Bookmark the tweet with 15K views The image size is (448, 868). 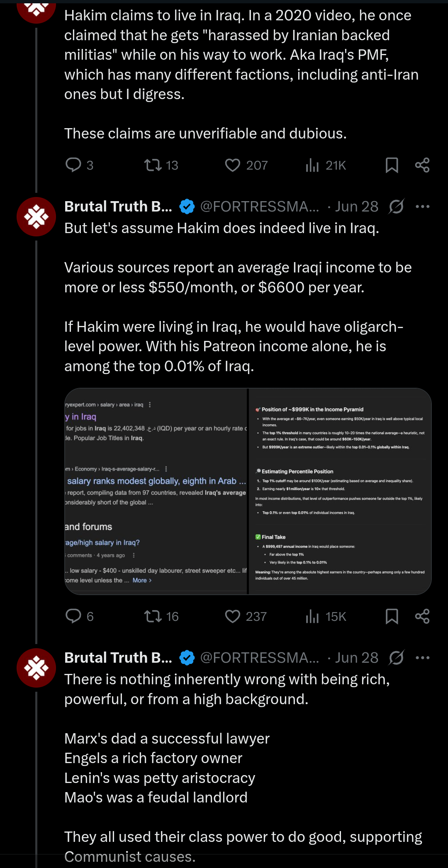(392, 617)
